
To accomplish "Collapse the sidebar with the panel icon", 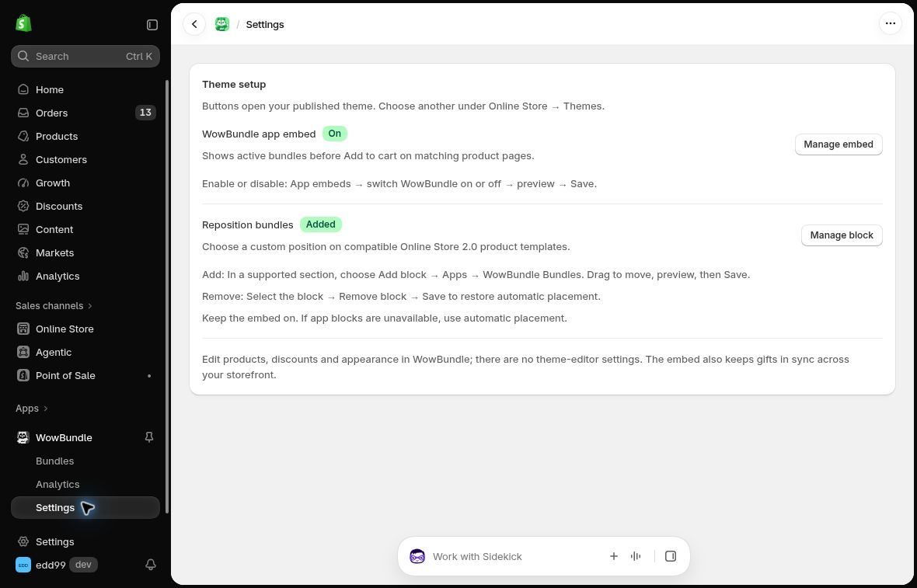I will click(x=152, y=25).
